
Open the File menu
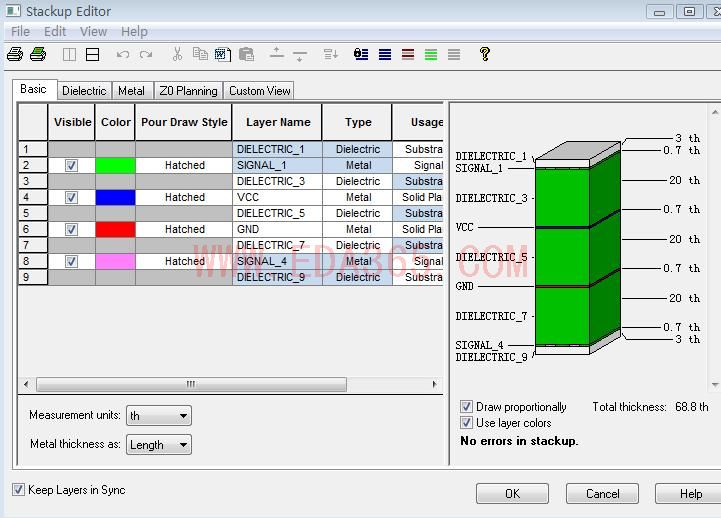tap(20, 32)
